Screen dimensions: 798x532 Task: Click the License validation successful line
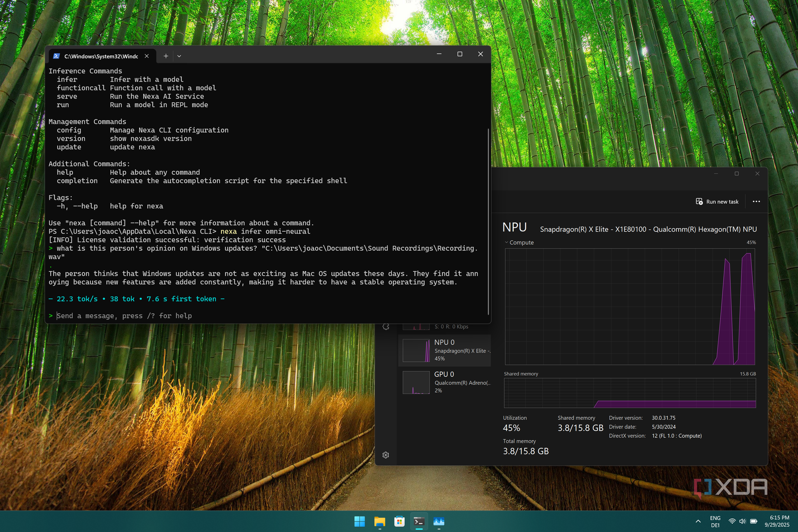(167, 240)
